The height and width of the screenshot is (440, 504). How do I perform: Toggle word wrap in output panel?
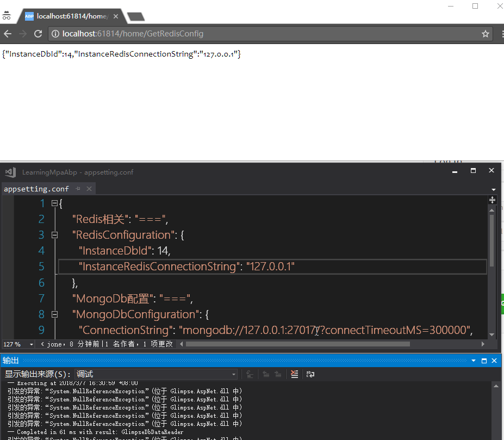pyautogui.click(x=310, y=374)
